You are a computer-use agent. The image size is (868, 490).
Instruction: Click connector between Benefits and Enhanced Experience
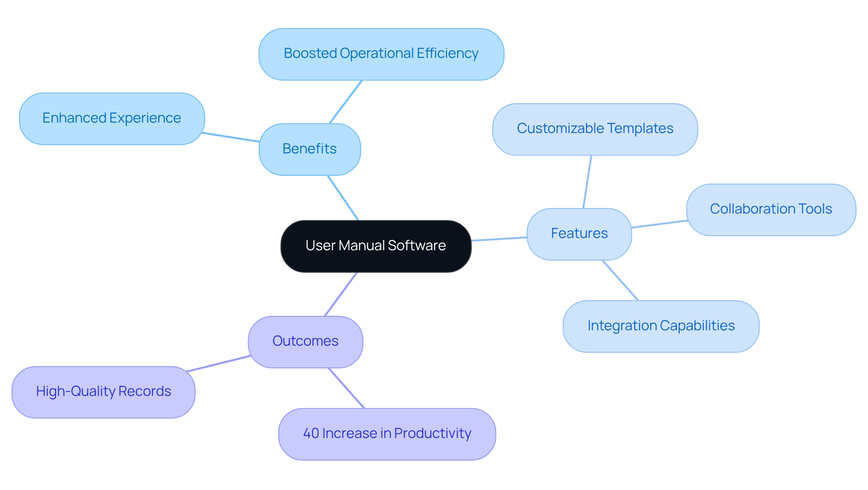coord(231,137)
